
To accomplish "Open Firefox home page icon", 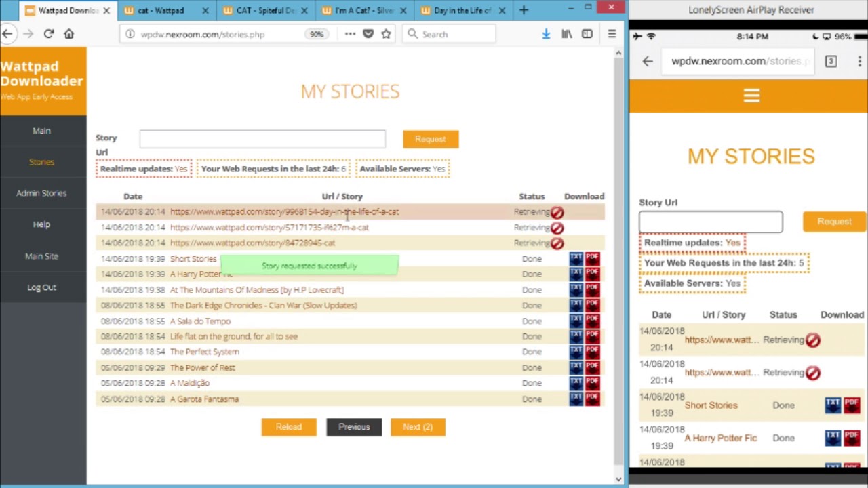I will (68, 34).
